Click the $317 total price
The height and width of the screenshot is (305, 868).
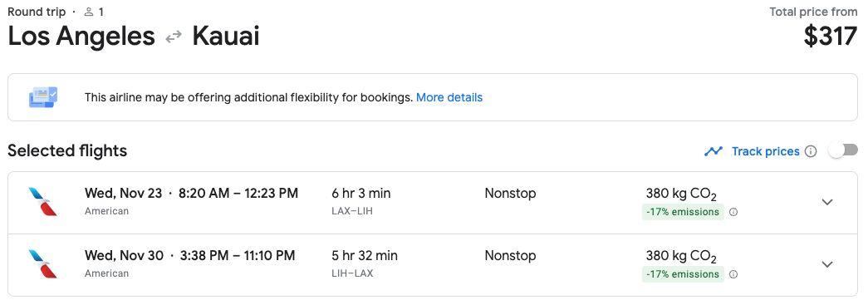click(831, 37)
